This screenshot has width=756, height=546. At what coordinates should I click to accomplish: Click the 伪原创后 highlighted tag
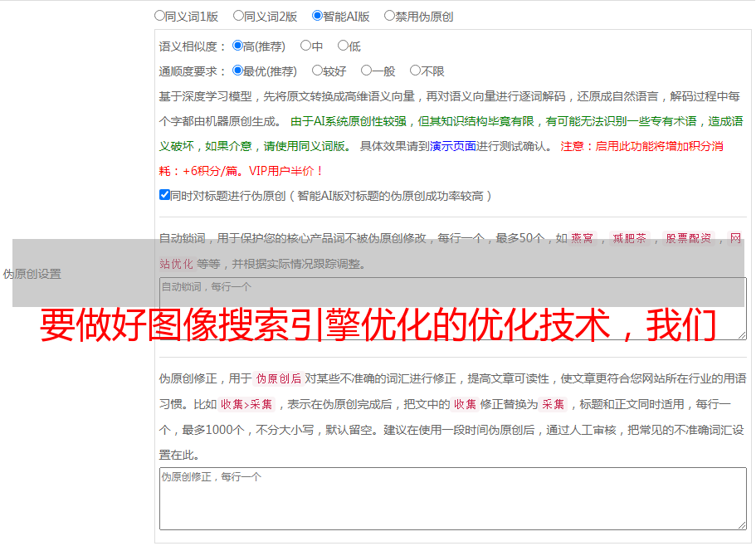pos(279,378)
